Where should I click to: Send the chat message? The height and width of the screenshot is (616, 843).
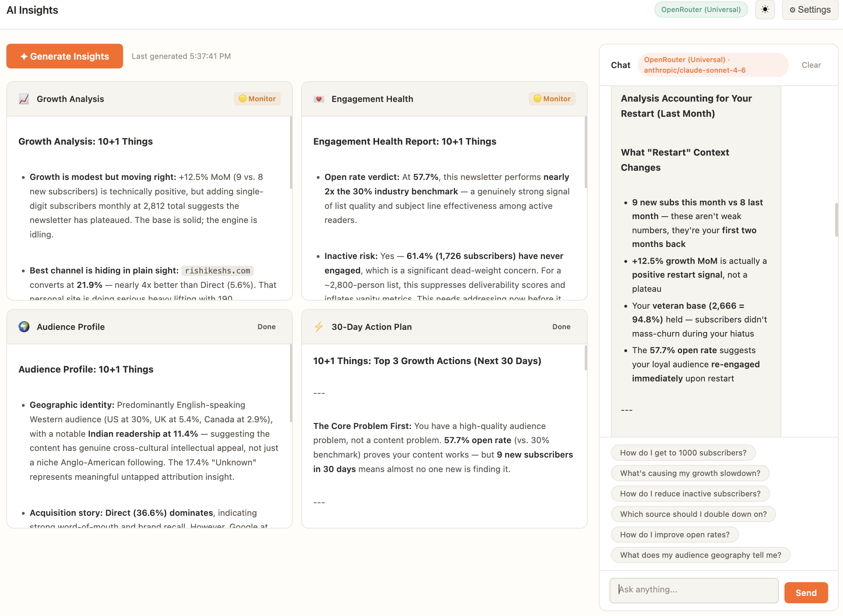coord(806,592)
